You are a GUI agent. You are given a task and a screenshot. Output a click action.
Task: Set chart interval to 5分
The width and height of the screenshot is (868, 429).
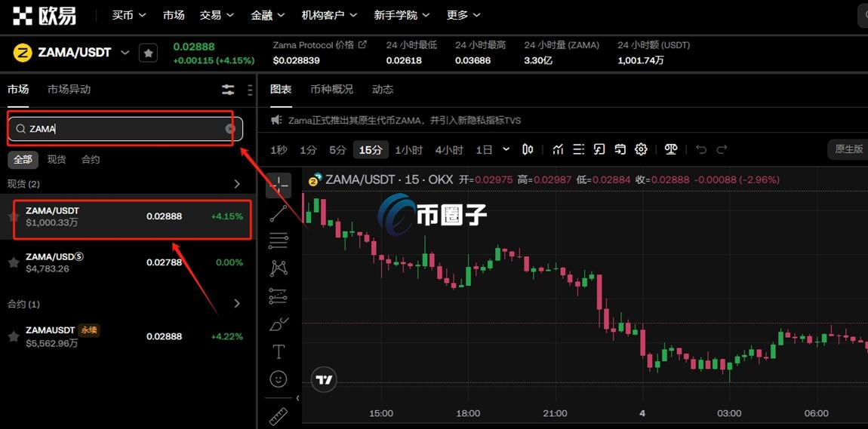click(337, 150)
